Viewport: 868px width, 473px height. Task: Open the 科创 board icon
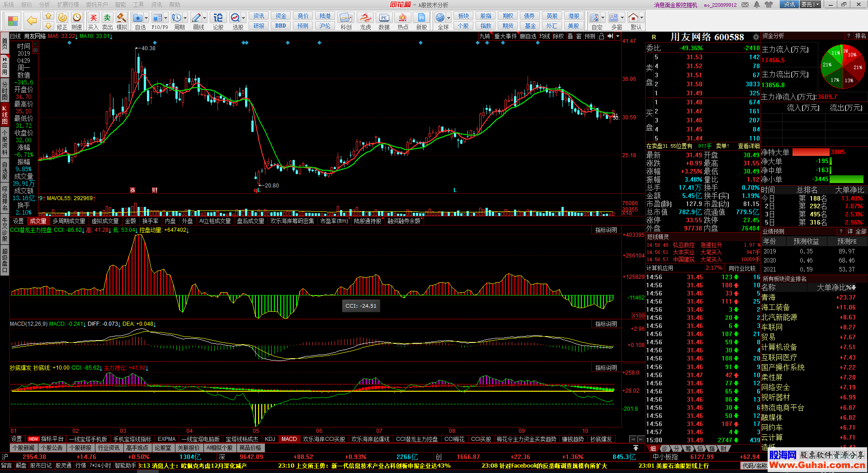click(x=346, y=21)
